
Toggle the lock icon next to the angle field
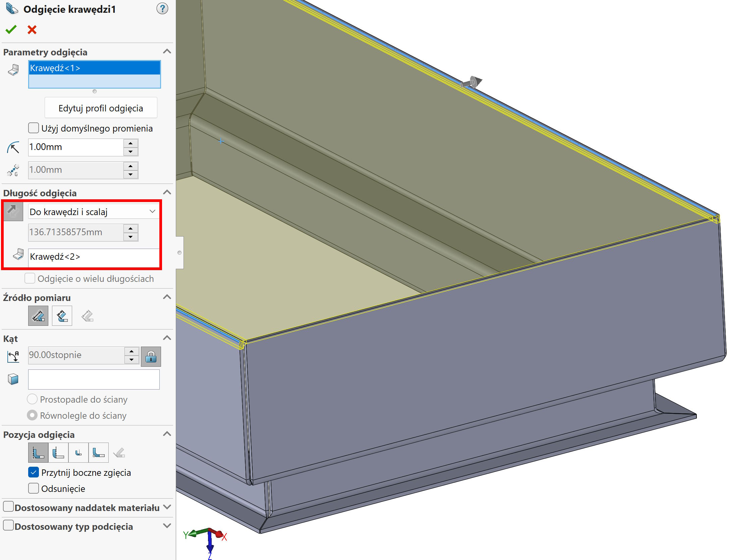[151, 356]
